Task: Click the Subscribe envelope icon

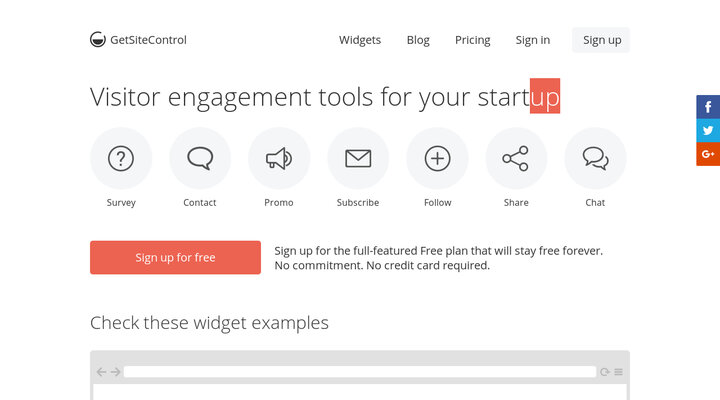Action: pyautogui.click(x=358, y=158)
